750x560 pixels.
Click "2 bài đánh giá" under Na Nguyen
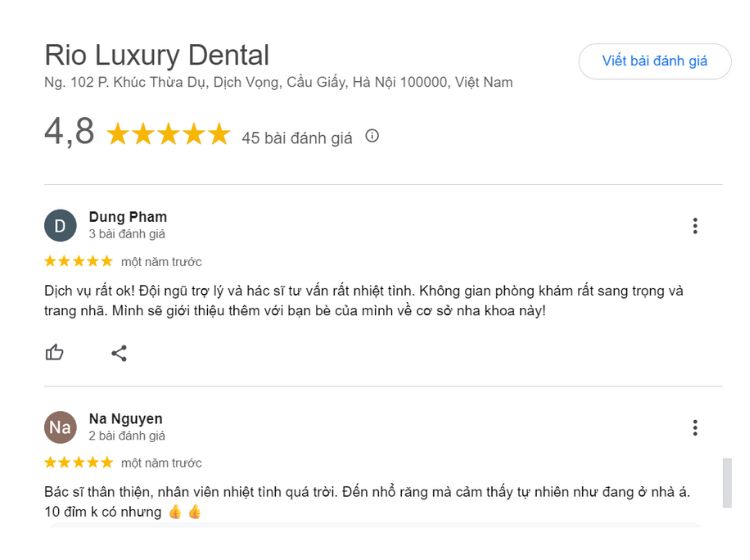click(x=127, y=436)
